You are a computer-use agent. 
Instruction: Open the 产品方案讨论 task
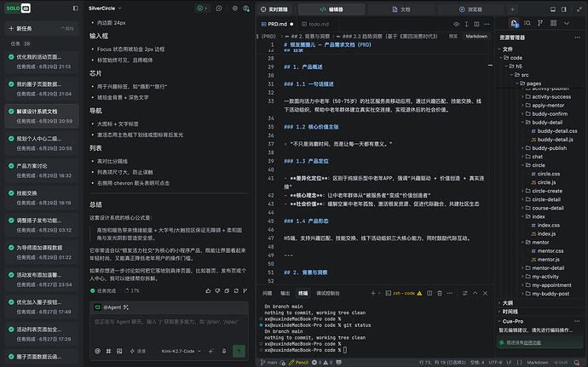pyautogui.click(x=42, y=170)
